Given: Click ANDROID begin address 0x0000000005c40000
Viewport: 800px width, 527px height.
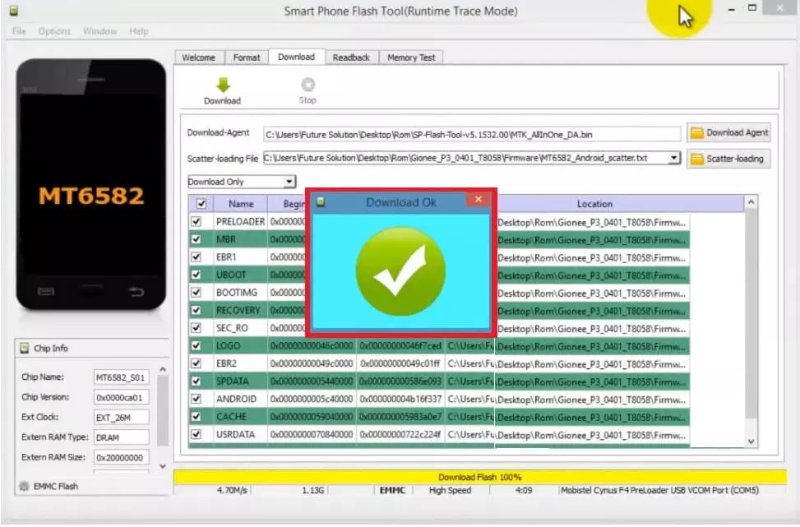Looking at the screenshot, I should 312,399.
